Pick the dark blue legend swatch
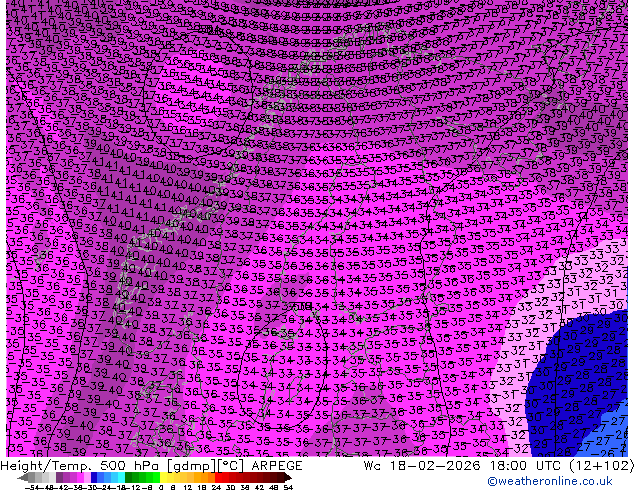Viewport: 634px width, 490px height. [94, 477]
